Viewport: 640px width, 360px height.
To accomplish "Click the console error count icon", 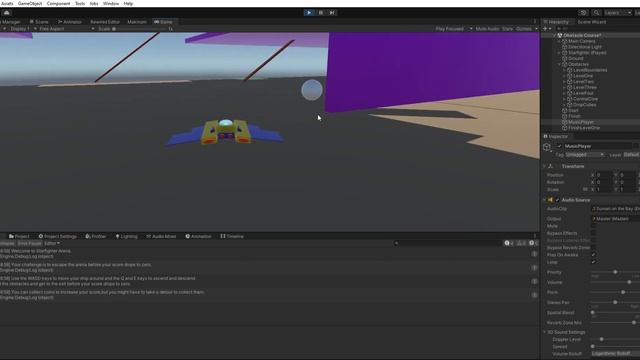I will click(531, 243).
